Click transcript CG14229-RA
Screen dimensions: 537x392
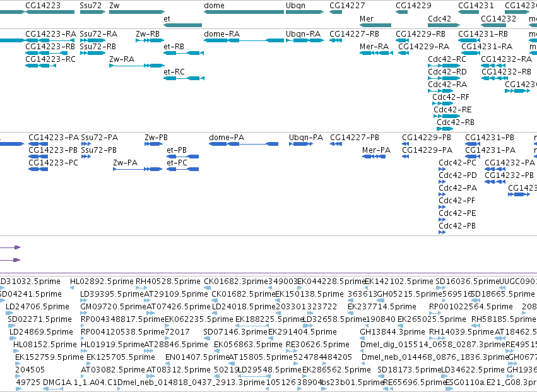tap(423, 47)
